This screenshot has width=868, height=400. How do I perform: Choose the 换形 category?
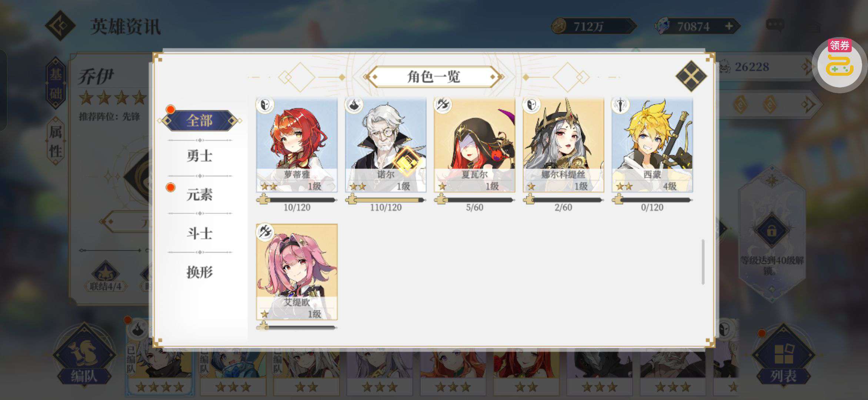click(x=200, y=272)
